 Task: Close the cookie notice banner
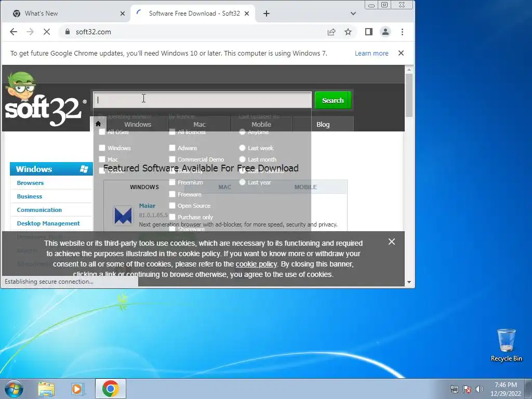coord(392,242)
